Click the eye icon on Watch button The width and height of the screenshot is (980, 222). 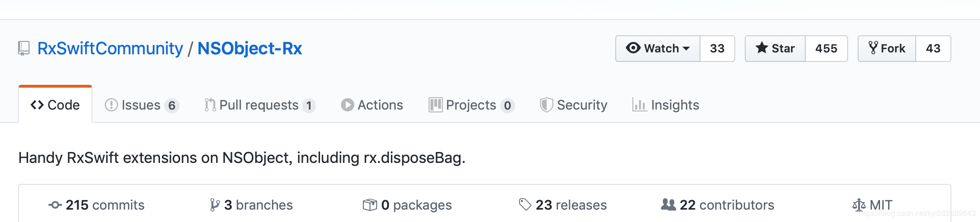(x=633, y=48)
